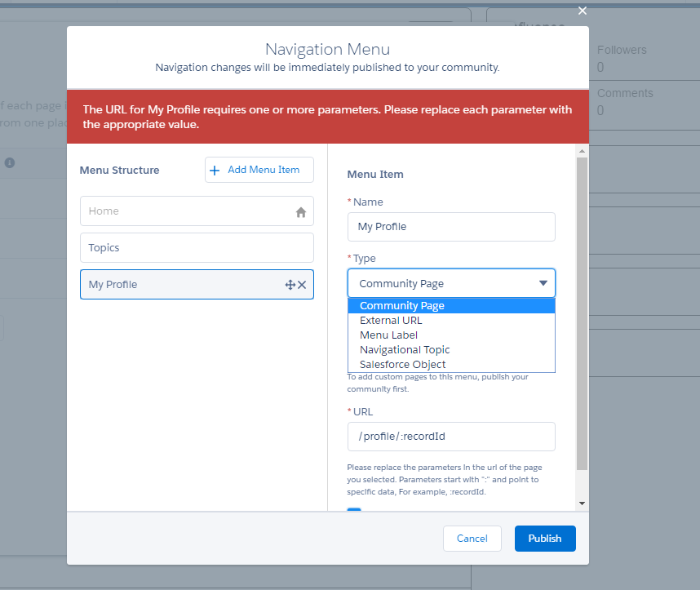Remove My Profile item with X icon
This screenshot has width=700, height=590.
[x=302, y=285]
